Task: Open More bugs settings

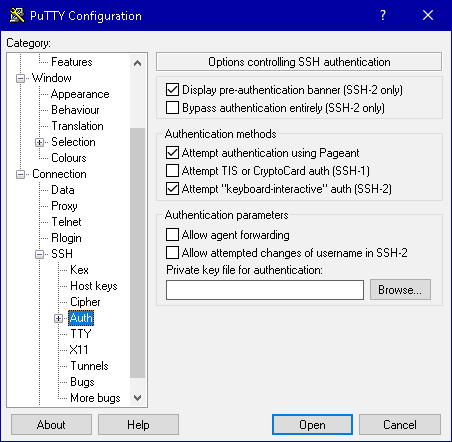Action: click(95, 398)
